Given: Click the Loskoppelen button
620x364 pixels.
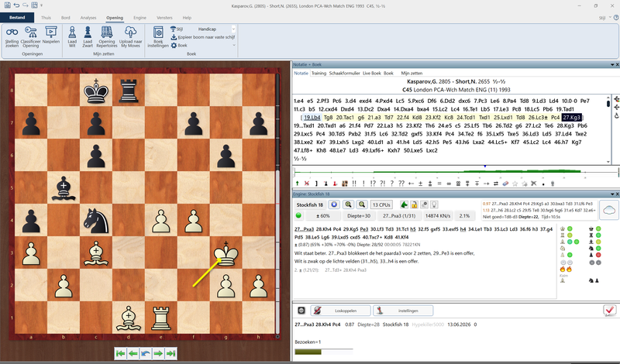Looking at the screenshot, I should tap(341, 311).
